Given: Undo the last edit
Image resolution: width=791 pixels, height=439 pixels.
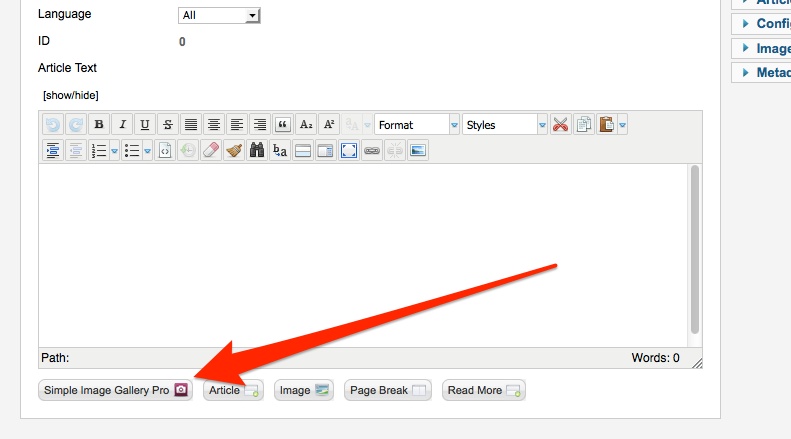Looking at the screenshot, I should (52, 125).
